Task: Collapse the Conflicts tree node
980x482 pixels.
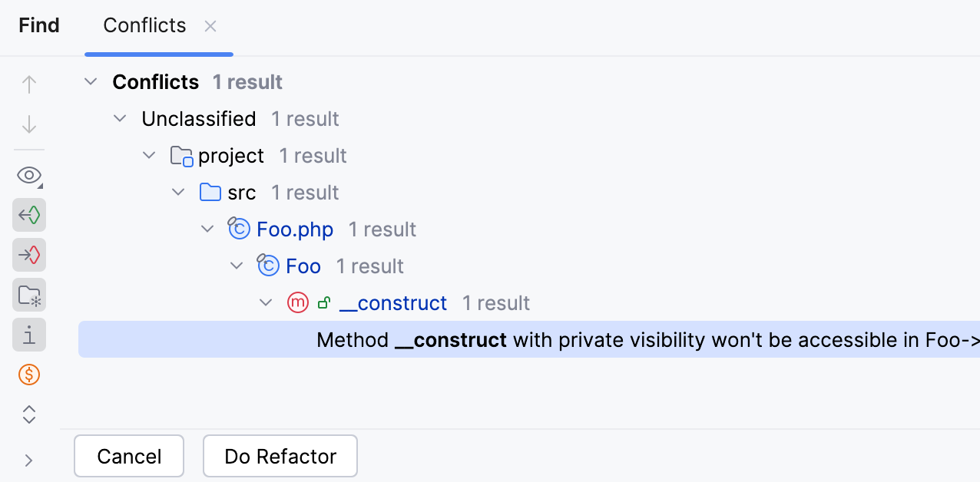Action: pos(90,81)
